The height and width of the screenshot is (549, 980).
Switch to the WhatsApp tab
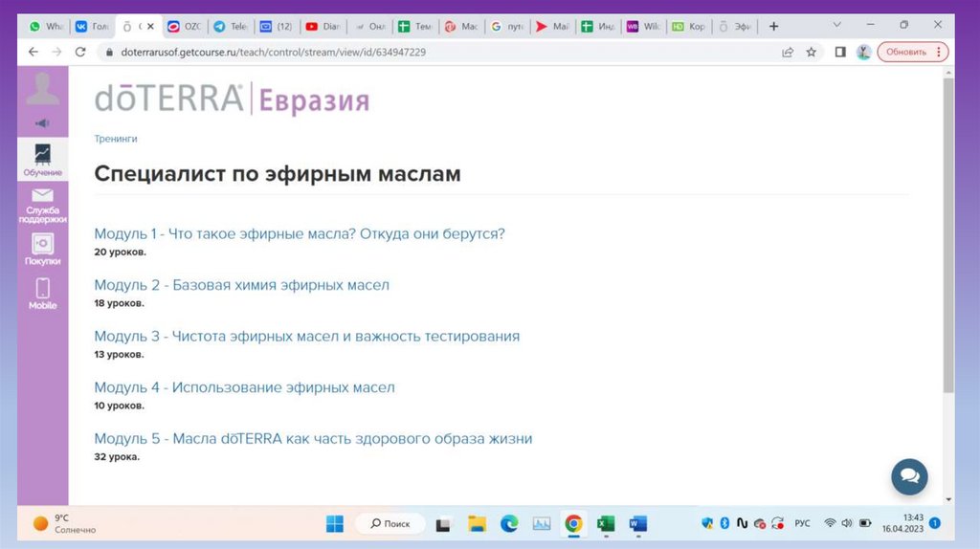[x=46, y=26]
